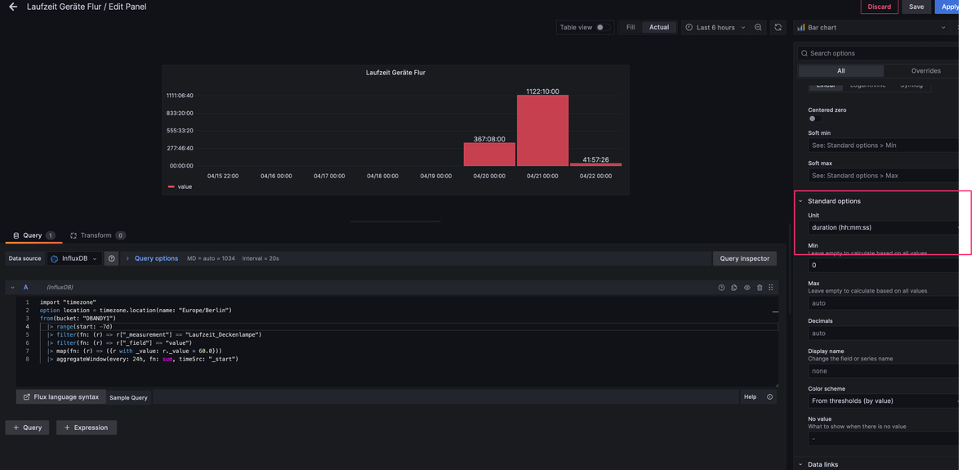Image resolution: width=980 pixels, height=470 pixels.
Task: Open Flux language syntax link
Action: pos(60,397)
